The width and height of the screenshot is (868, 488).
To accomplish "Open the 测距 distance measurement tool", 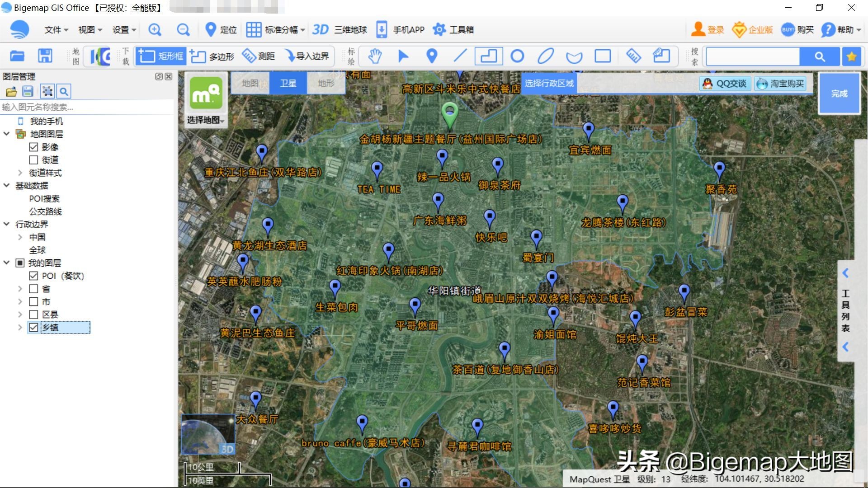I will pyautogui.click(x=259, y=56).
